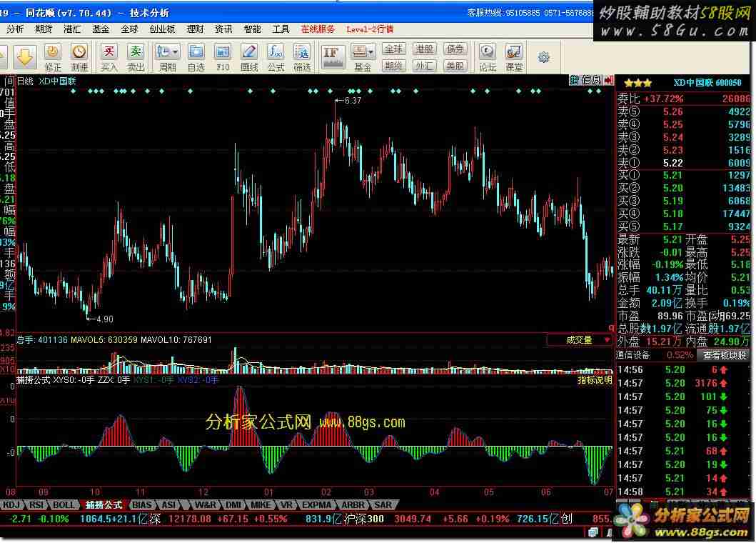Click the 日线 period label on chart
This screenshot has width=756, height=543.
coord(24,81)
